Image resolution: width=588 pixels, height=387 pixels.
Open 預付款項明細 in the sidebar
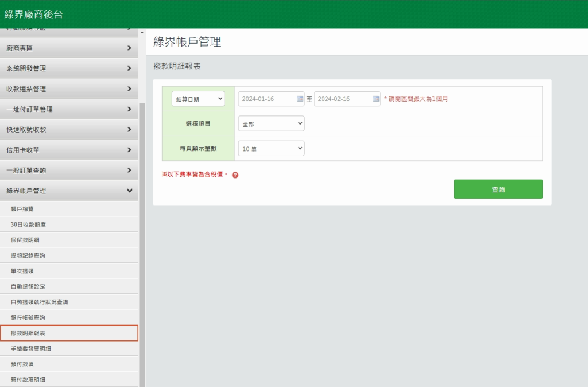(69, 380)
